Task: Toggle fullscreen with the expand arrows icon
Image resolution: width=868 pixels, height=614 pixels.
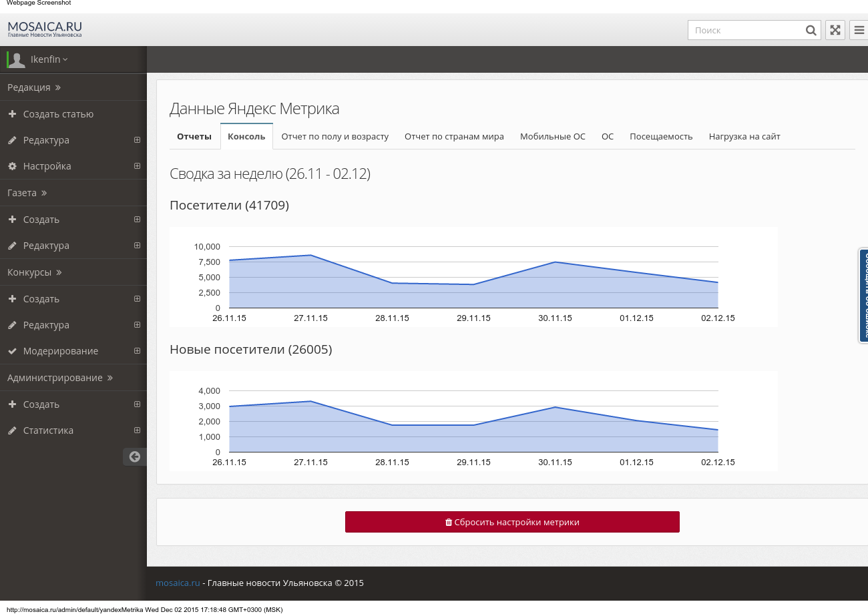Action: pos(835,30)
